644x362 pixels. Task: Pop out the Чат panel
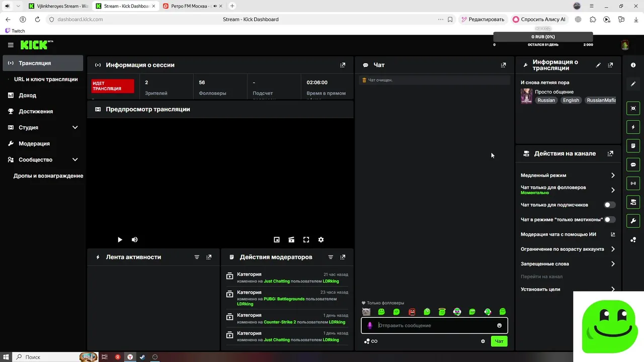(503, 65)
